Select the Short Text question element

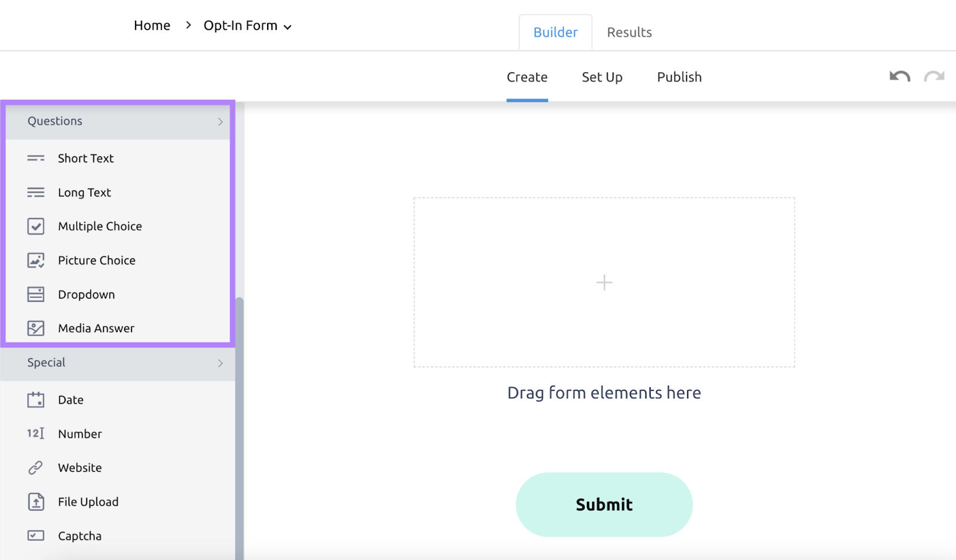[85, 158]
